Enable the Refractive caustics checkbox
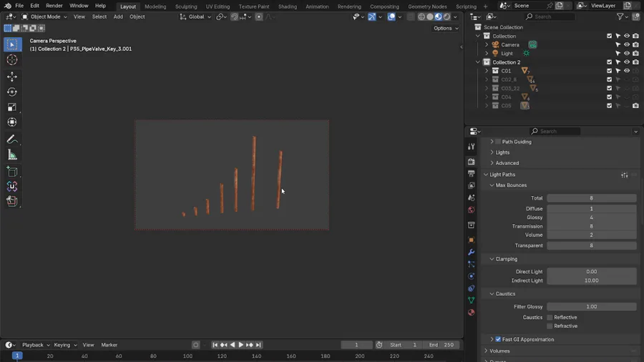Screen dimensions: 644x362 click(x=550, y=326)
